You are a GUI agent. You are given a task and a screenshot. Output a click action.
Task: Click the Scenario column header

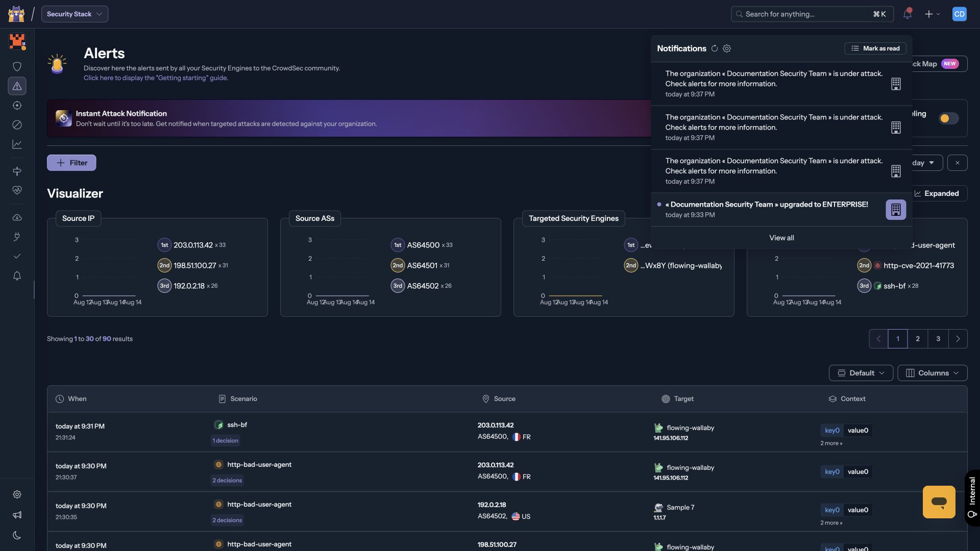coord(238,399)
